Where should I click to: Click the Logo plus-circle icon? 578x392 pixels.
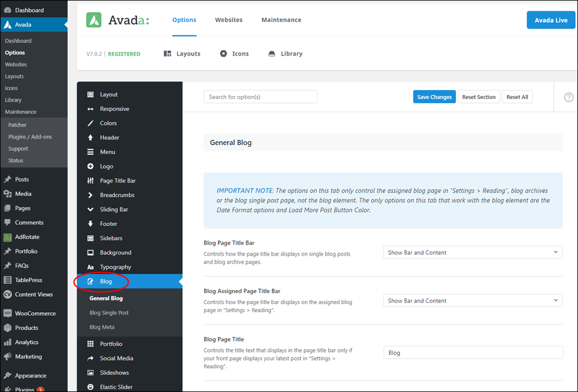pos(90,167)
